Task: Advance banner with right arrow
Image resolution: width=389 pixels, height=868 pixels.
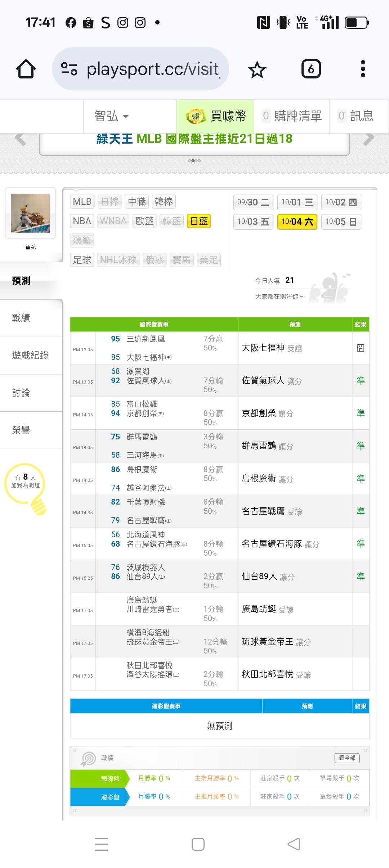Action: tap(368, 139)
